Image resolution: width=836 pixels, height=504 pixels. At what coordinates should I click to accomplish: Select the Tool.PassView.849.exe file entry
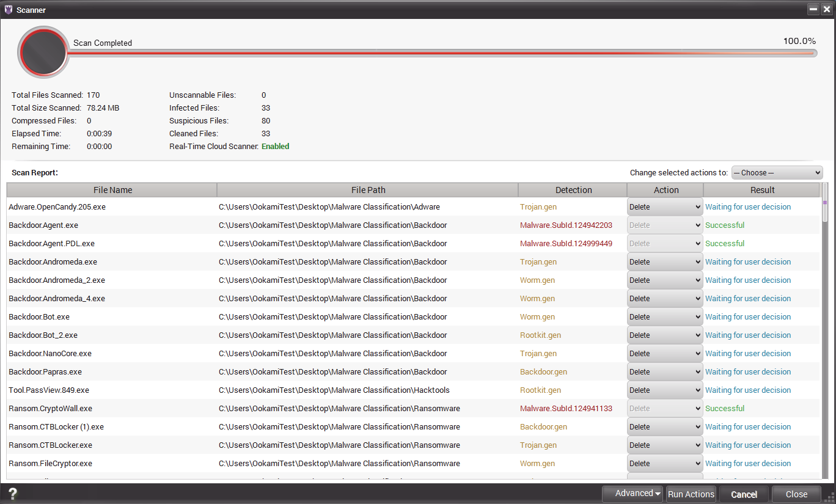click(49, 390)
